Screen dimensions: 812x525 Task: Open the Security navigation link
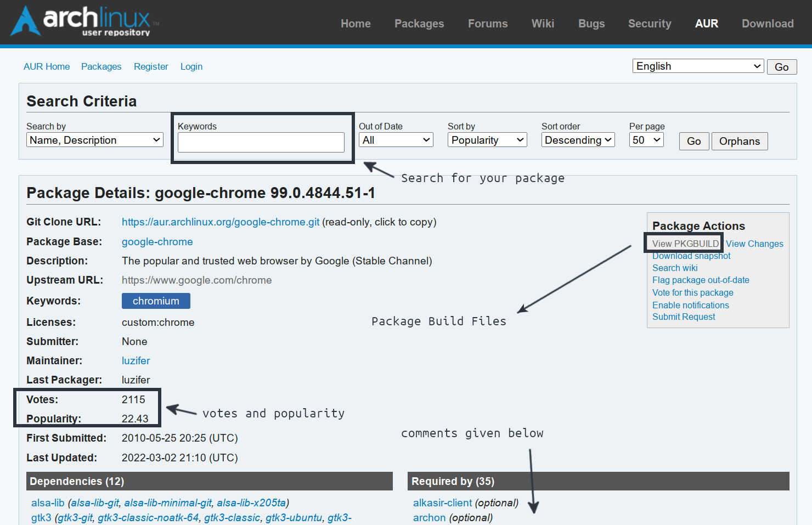(x=650, y=24)
